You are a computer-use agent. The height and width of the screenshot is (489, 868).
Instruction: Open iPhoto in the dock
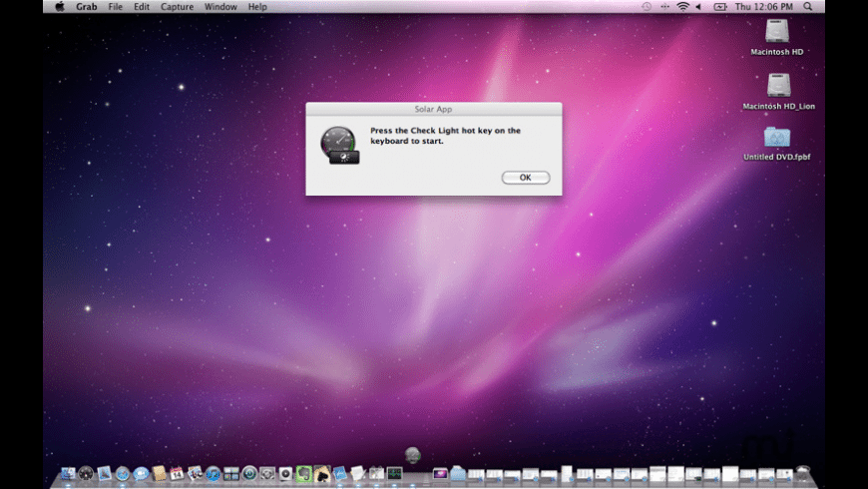click(195, 473)
